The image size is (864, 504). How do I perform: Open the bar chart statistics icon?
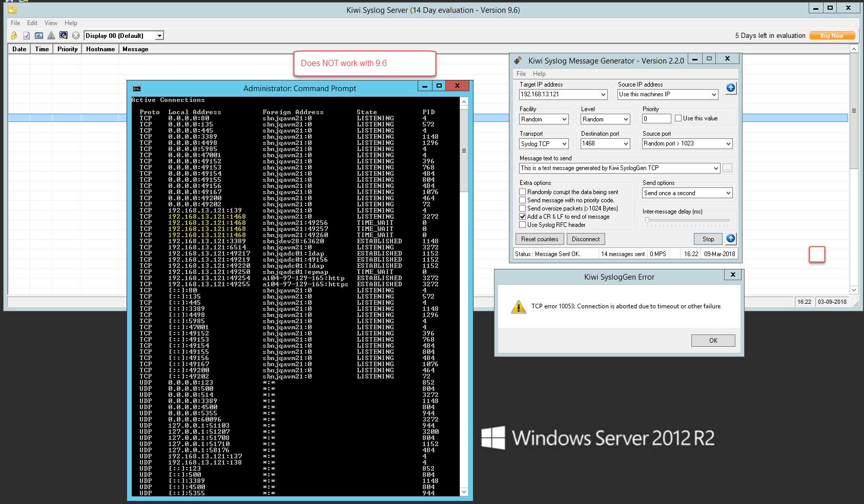pyautogui.click(x=39, y=35)
